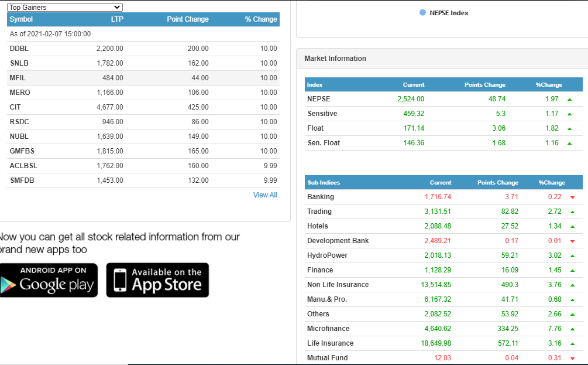Click the Finance sub-index label
Image resolution: width=588 pixels, height=365 pixels.
[320, 270]
